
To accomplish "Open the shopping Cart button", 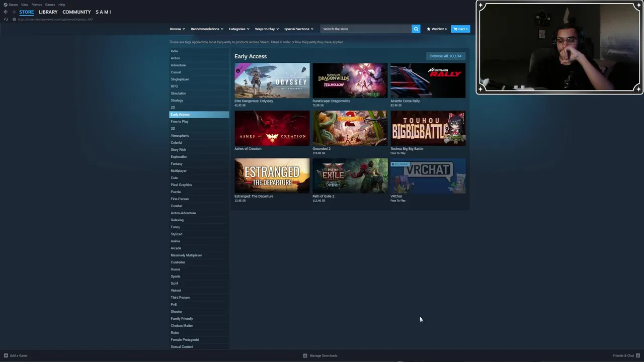I will click(x=460, y=29).
